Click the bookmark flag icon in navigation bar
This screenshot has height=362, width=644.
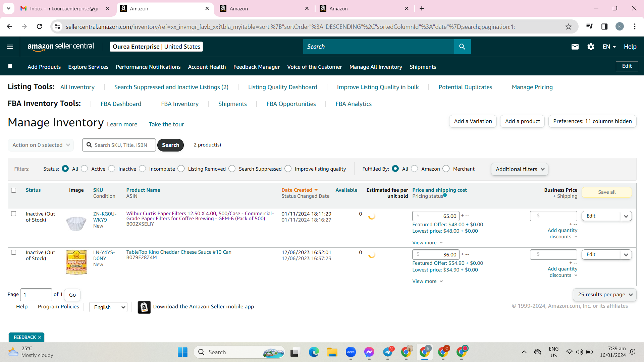10,66
